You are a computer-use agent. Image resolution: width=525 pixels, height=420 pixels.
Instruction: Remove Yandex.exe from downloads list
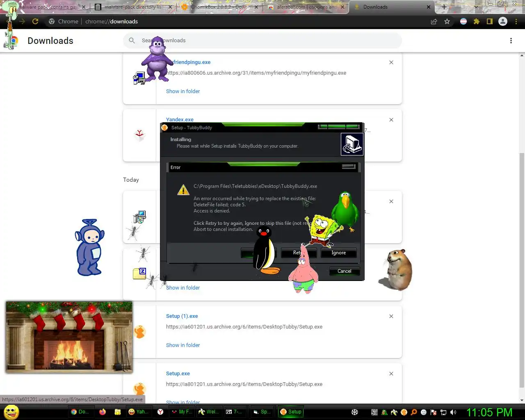click(x=391, y=120)
